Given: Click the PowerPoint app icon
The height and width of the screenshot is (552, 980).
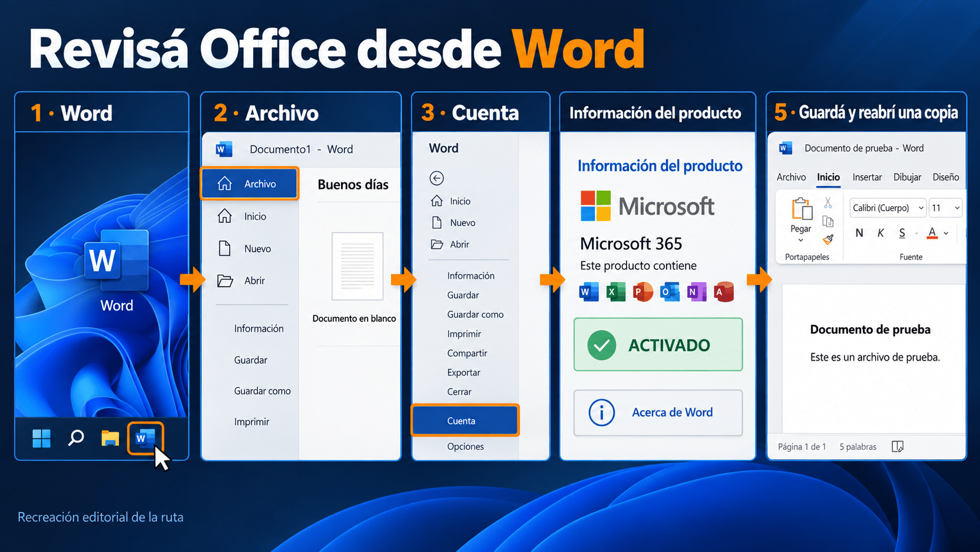Looking at the screenshot, I should click(x=642, y=292).
